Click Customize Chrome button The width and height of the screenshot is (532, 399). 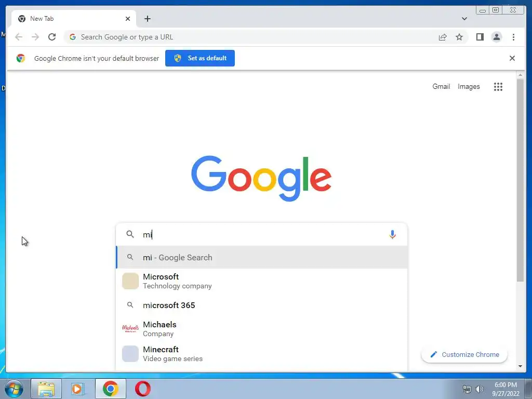point(464,354)
